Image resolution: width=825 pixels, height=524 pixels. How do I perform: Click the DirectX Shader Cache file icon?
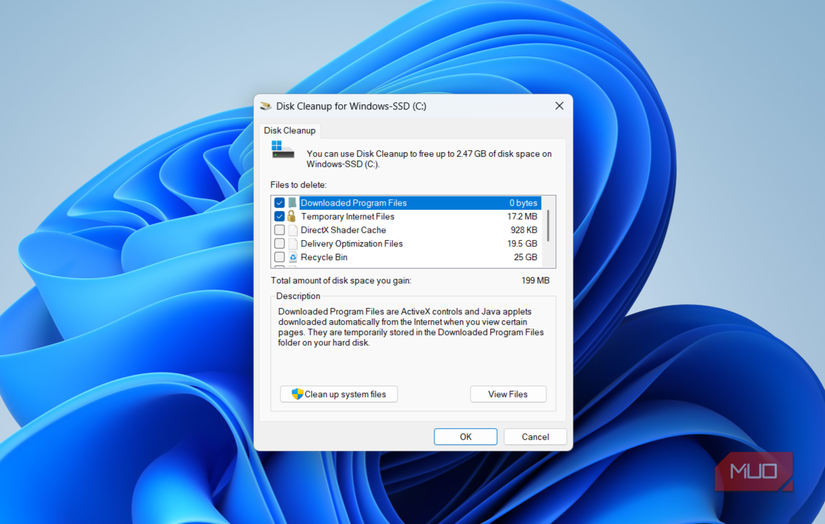[293, 230]
